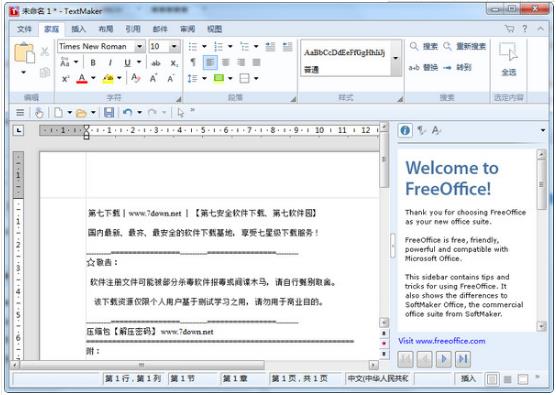
Task: Click the New document icon
Action: [x=59, y=113]
